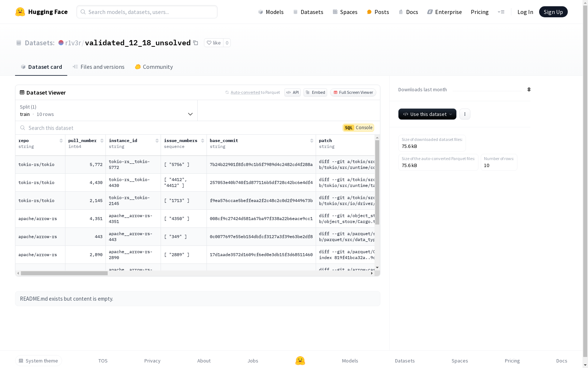
Task: Switch the System theme selector
Action: click(39, 361)
